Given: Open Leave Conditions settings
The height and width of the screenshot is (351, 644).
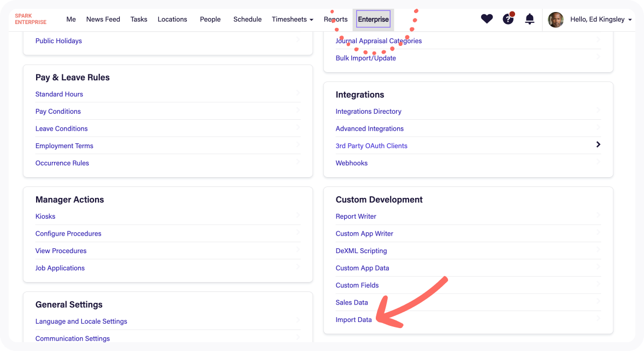Looking at the screenshot, I should click(61, 128).
